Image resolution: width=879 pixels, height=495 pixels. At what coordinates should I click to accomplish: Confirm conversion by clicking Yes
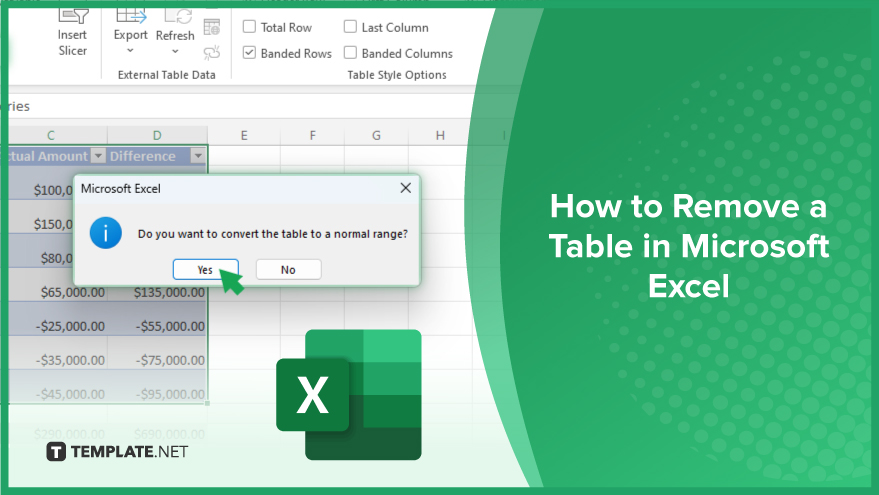[x=206, y=270]
